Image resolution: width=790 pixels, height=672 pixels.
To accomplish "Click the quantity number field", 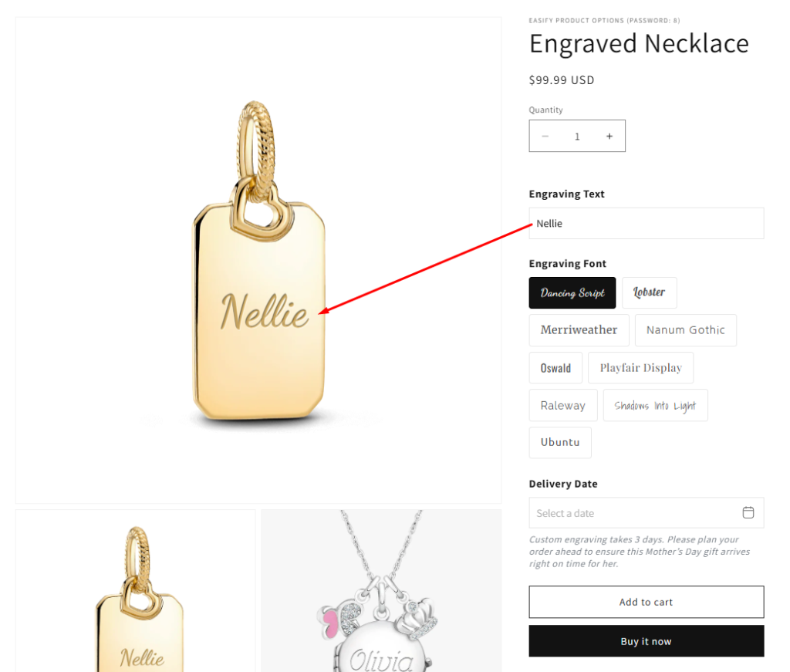I will [577, 137].
